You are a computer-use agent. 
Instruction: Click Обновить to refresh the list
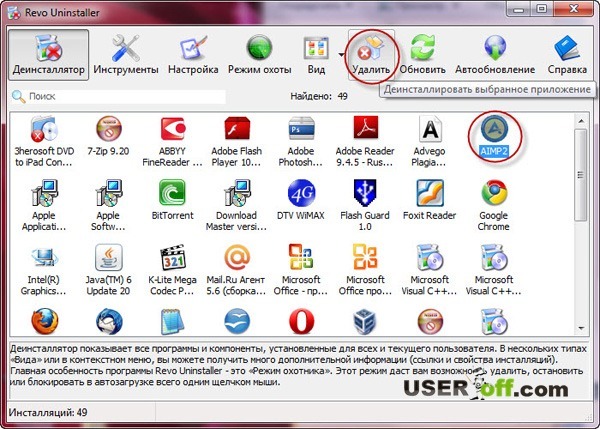[x=422, y=55]
